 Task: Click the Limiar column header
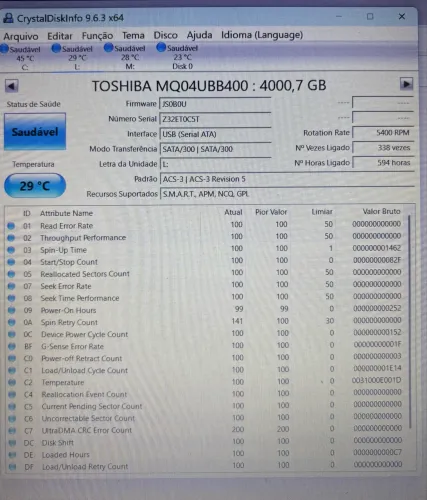pos(322,212)
